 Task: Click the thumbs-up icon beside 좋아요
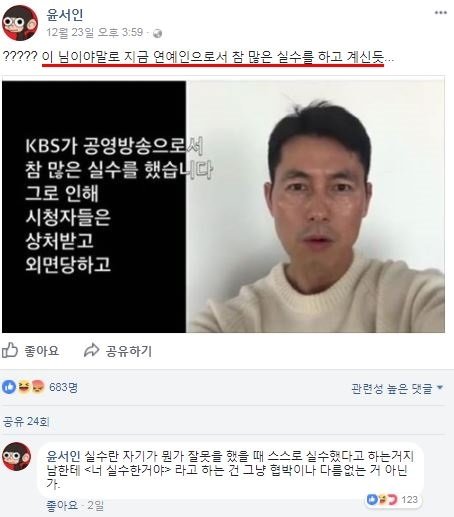coord(10,350)
